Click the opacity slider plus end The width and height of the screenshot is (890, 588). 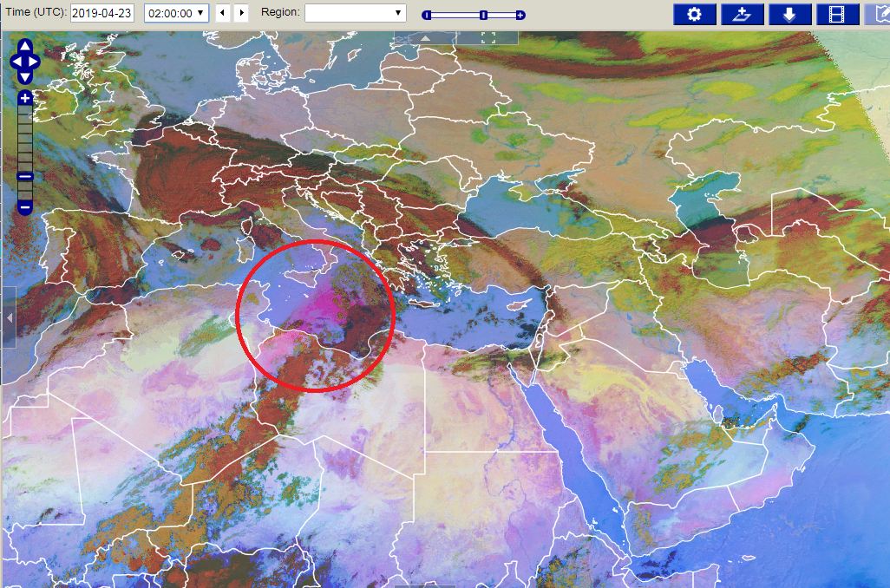pyautogui.click(x=520, y=16)
